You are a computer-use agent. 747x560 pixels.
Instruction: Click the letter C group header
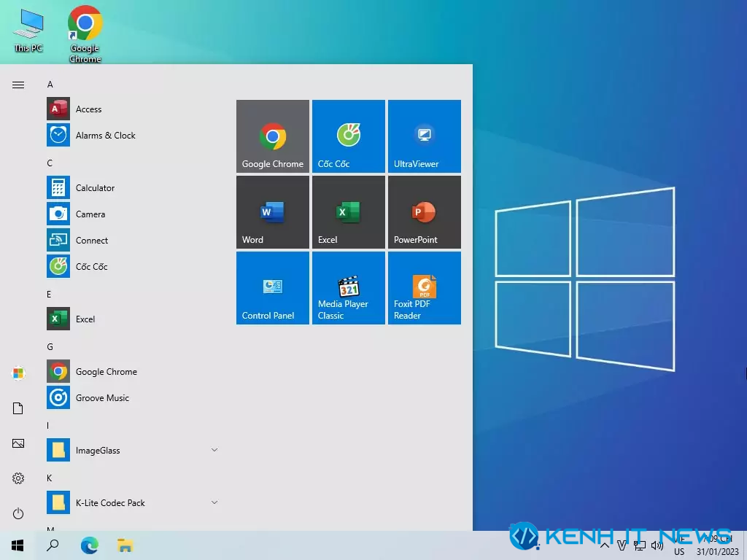tap(50, 163)
